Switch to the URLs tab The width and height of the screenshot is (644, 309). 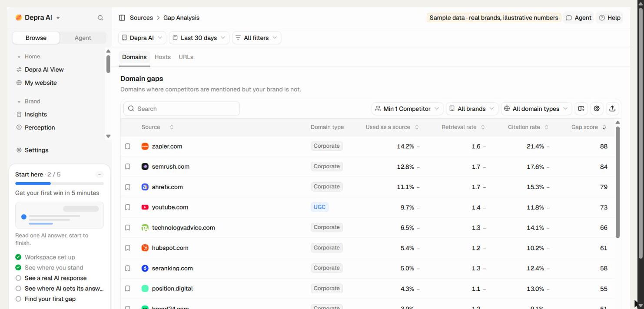tap(186, 57)
